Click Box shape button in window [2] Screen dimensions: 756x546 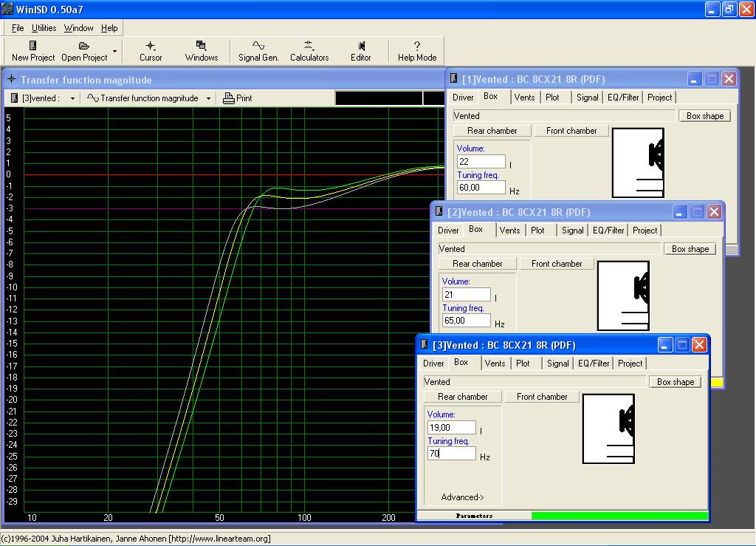pos(690,249)
